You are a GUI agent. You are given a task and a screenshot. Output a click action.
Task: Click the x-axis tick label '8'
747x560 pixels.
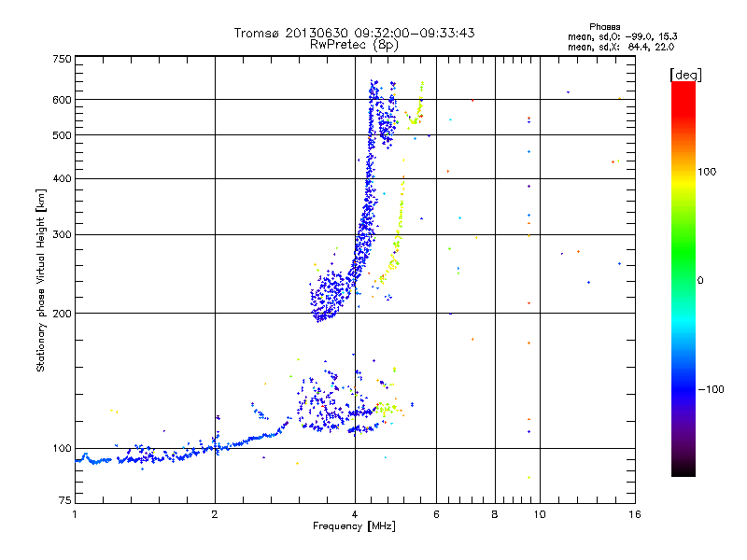(495, 514)
